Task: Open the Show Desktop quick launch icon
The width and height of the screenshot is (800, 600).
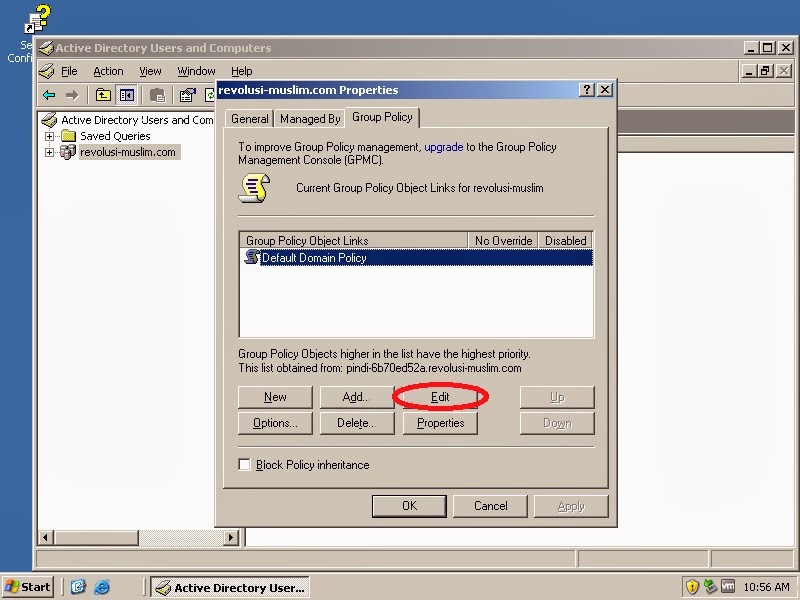Action: [78, 587]
